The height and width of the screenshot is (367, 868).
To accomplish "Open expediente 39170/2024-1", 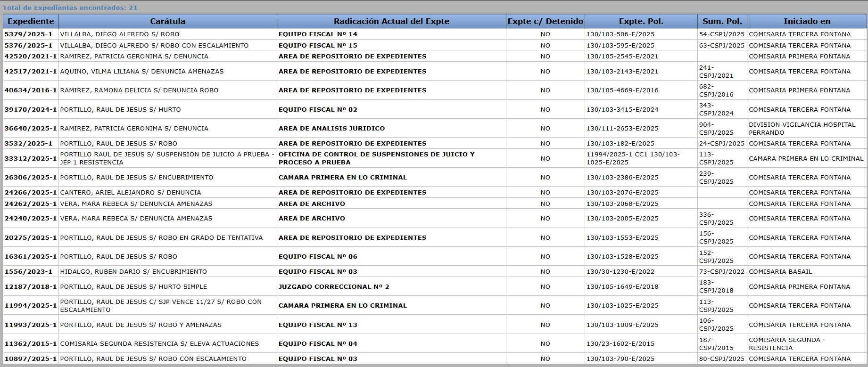I will [31, 110].
